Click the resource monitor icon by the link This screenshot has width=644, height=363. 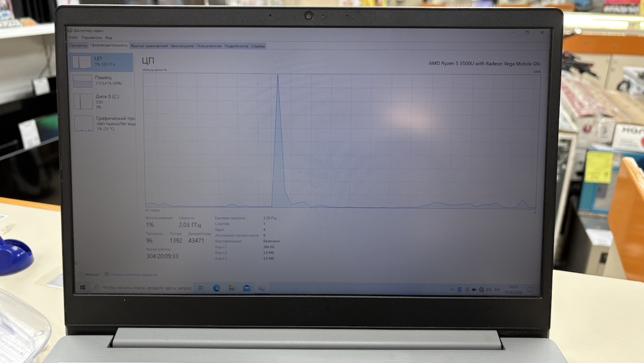pos(107,274)
